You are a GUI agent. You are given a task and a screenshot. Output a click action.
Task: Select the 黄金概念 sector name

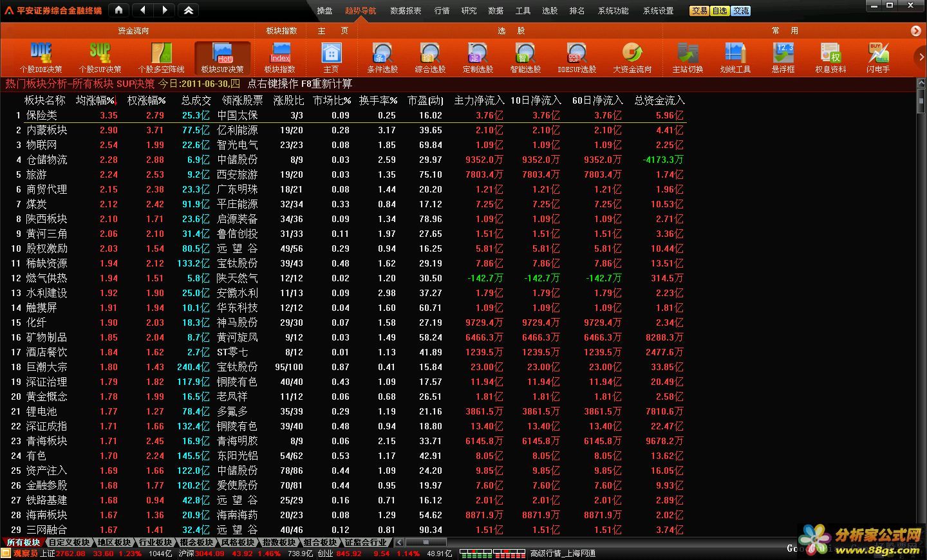[46, 397]
